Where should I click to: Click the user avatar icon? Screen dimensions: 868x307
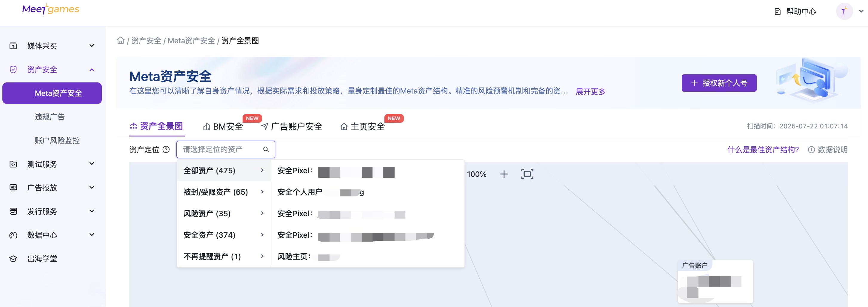pos(844,11)
